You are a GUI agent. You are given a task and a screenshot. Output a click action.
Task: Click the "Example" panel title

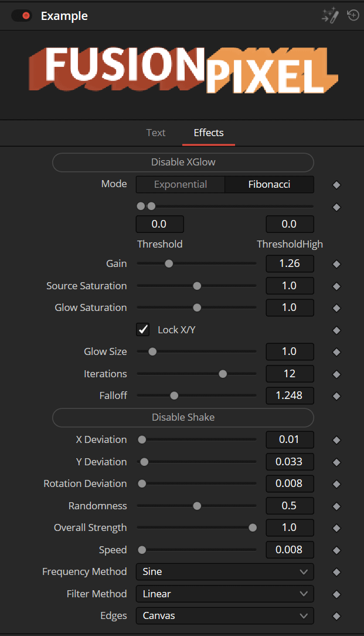[64, 16]
